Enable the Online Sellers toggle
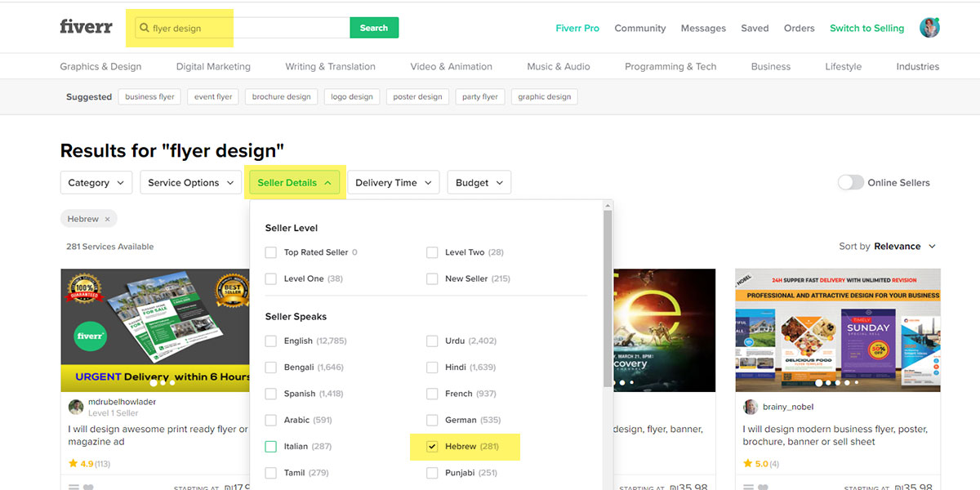This screenshot has height=490, width=980. point(850,183)
